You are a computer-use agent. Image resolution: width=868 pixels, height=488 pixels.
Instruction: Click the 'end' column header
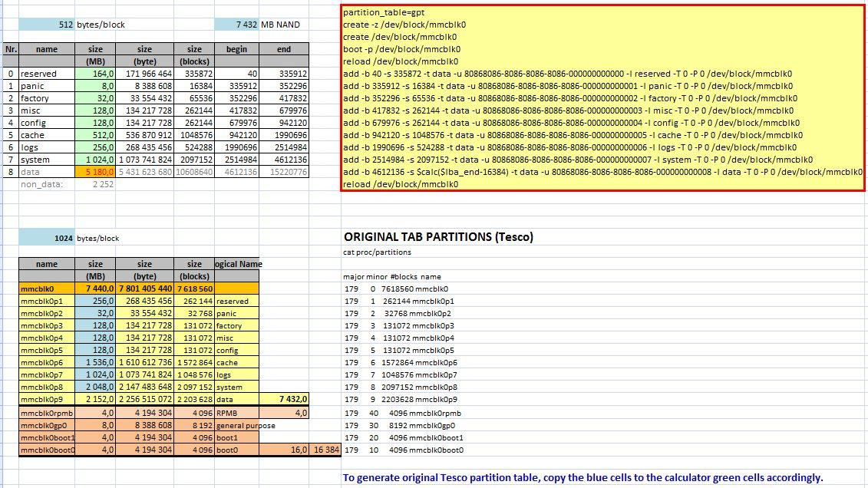coord(284,49)
